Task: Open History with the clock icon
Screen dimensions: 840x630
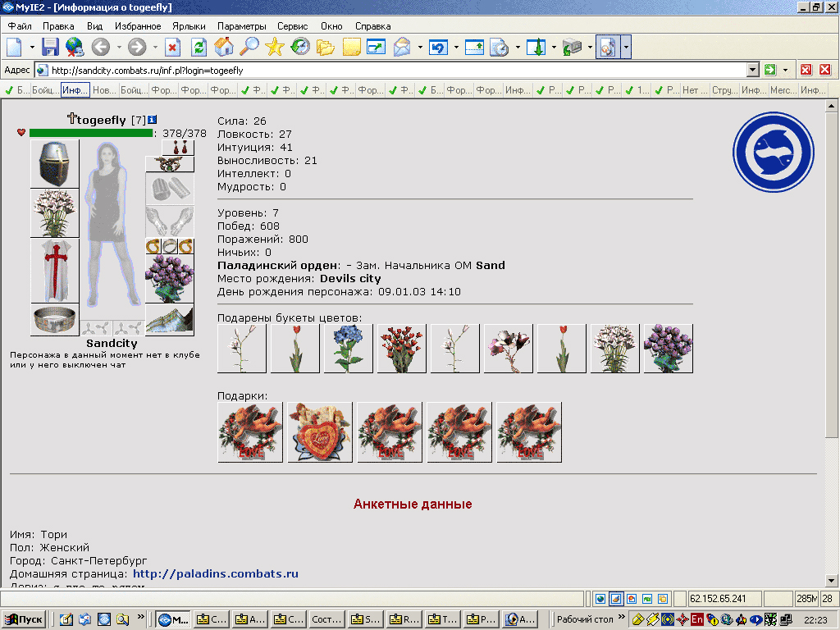Action: (x=300, y=47)
